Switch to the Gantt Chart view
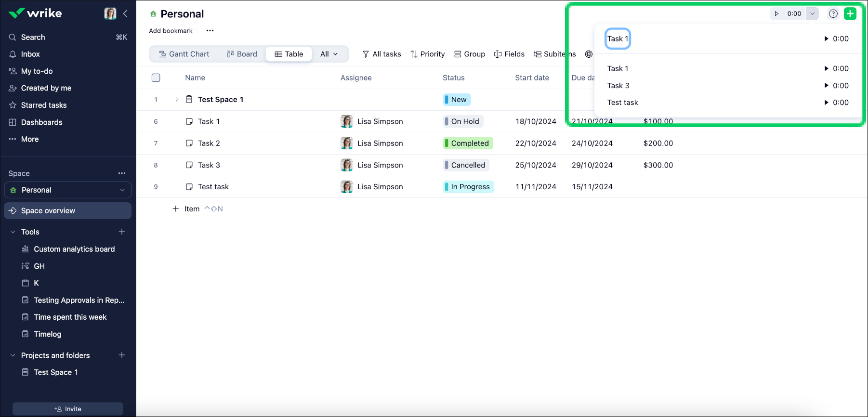This screenshot has width=868, height=417. (184, 54)
